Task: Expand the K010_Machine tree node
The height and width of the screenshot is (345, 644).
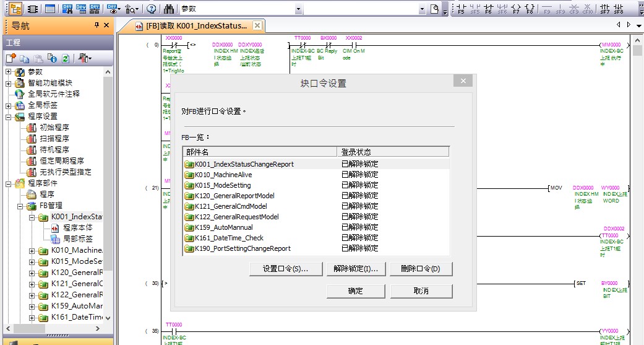Action: [32, 250]
